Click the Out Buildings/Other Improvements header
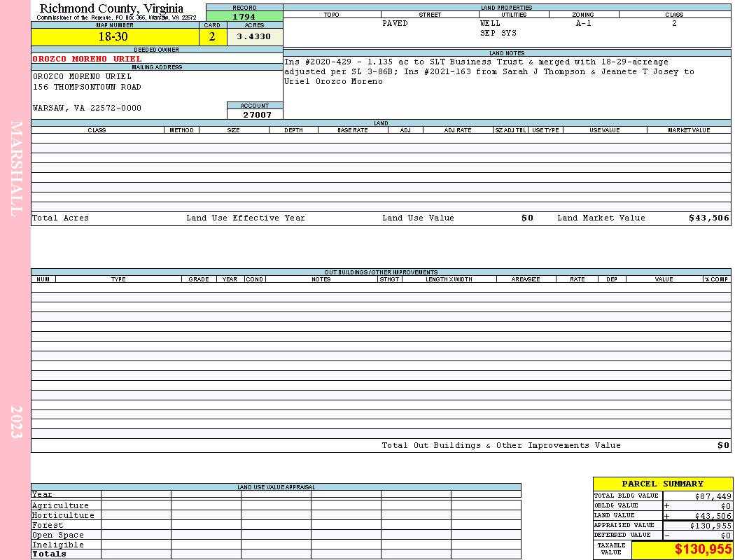The width and height of the screenshot is (735, 560). [x=381, y=272]
